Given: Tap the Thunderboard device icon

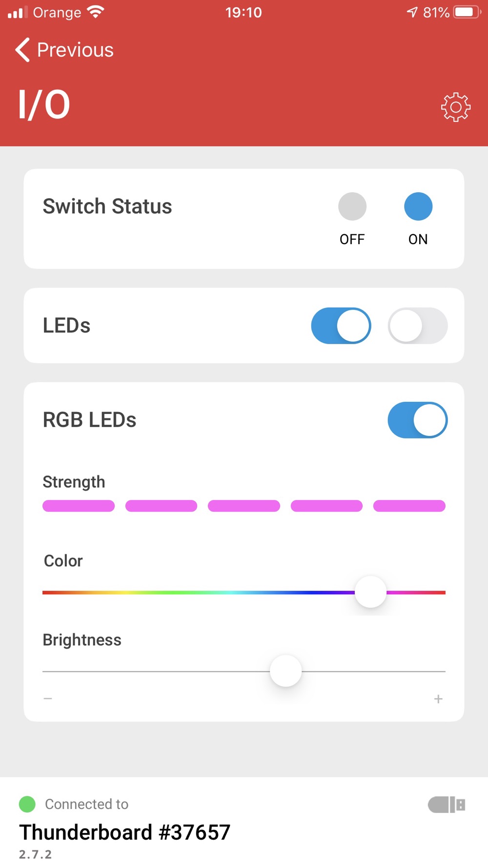Looking at the screenshot, I should point(447,804).
